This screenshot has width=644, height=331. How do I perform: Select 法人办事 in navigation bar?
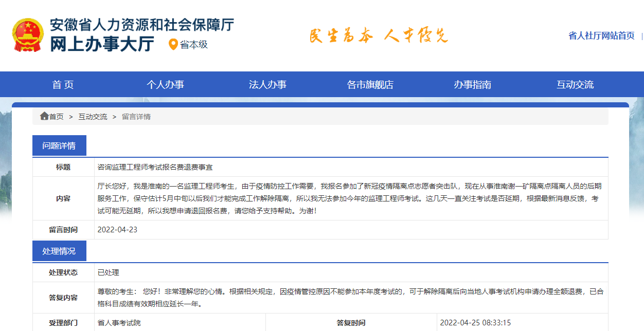(267, 85)
